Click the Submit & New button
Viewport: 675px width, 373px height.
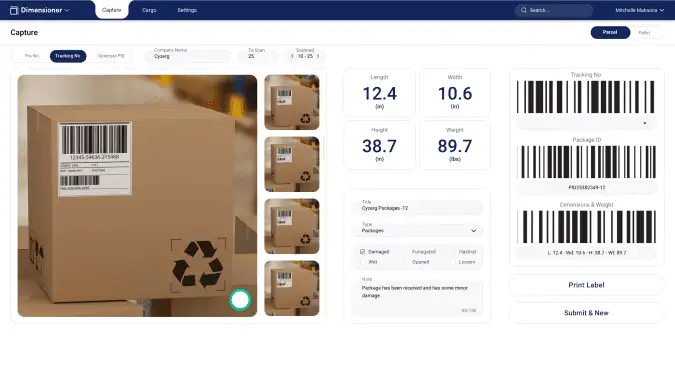(586, 313)
